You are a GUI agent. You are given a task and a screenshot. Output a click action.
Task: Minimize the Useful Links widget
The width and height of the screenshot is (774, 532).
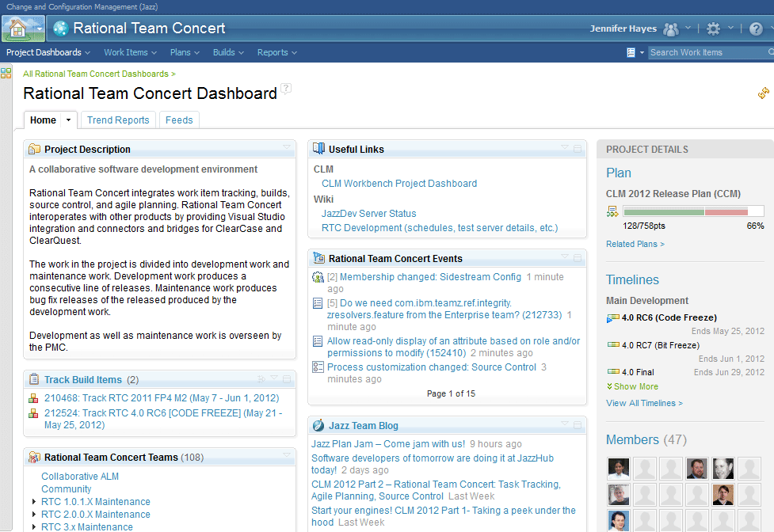[x=578, y=148]
